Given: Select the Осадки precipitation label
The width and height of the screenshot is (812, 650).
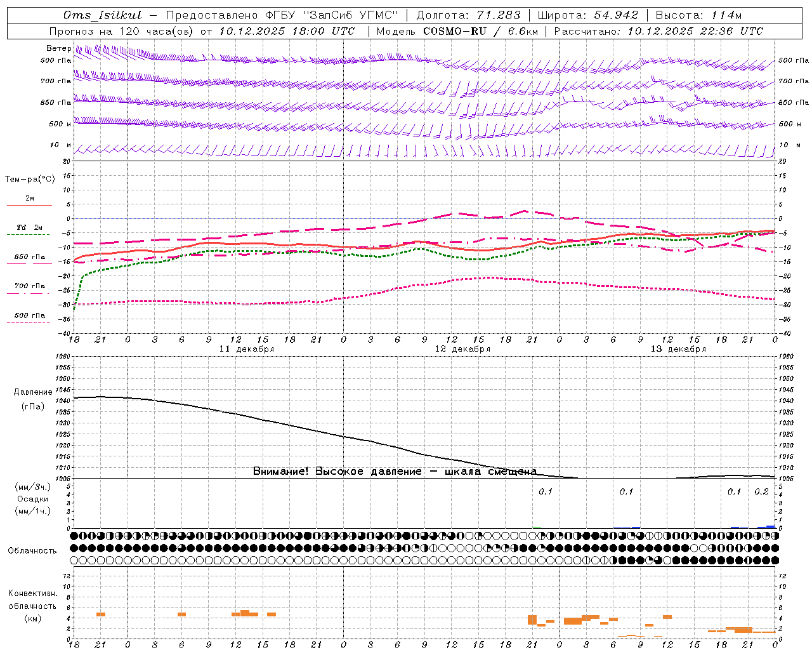Looking at the screenshot, I should [x=33, y=499].
